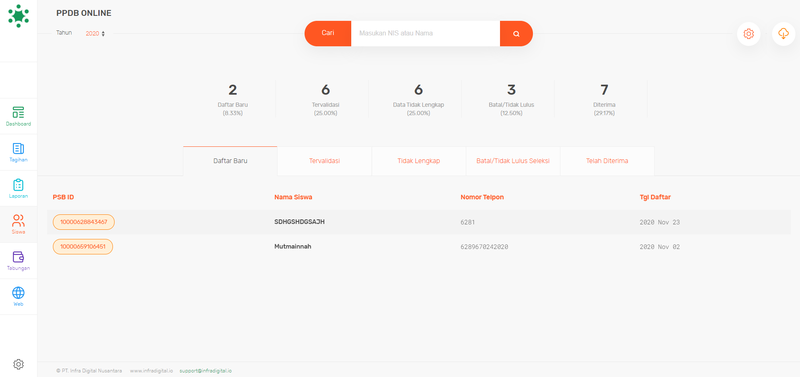Image resolution: width=800 pixels, height=377 pixels.
Task: Click the green star app logo
Action: tap(18, 16)
